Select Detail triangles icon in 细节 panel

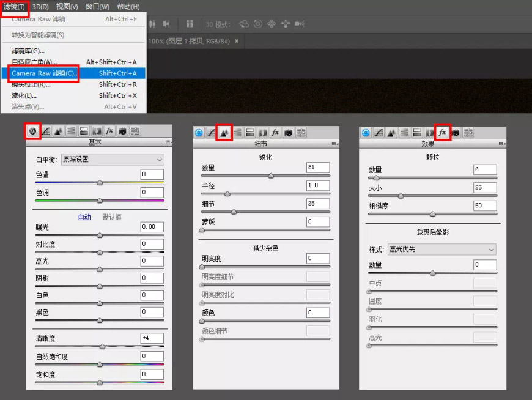(224, 133)
